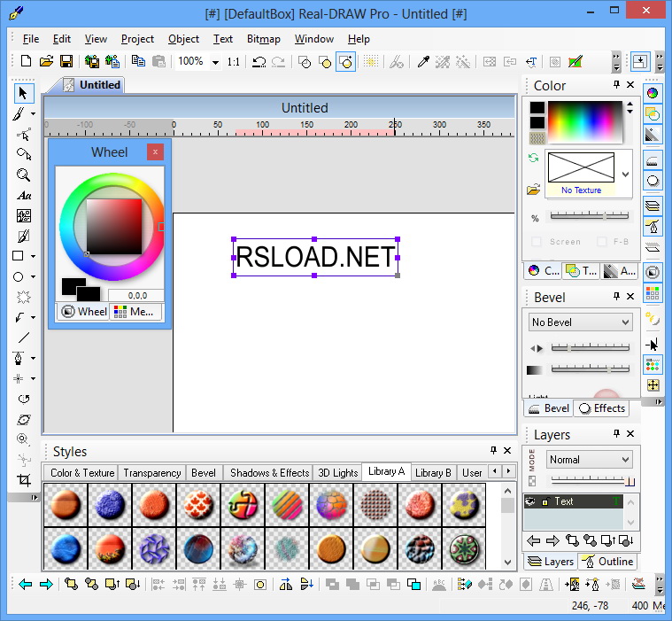Expand the No Texture dropdown
This screenshot has width=672, height=621.
tap(625, 175)
